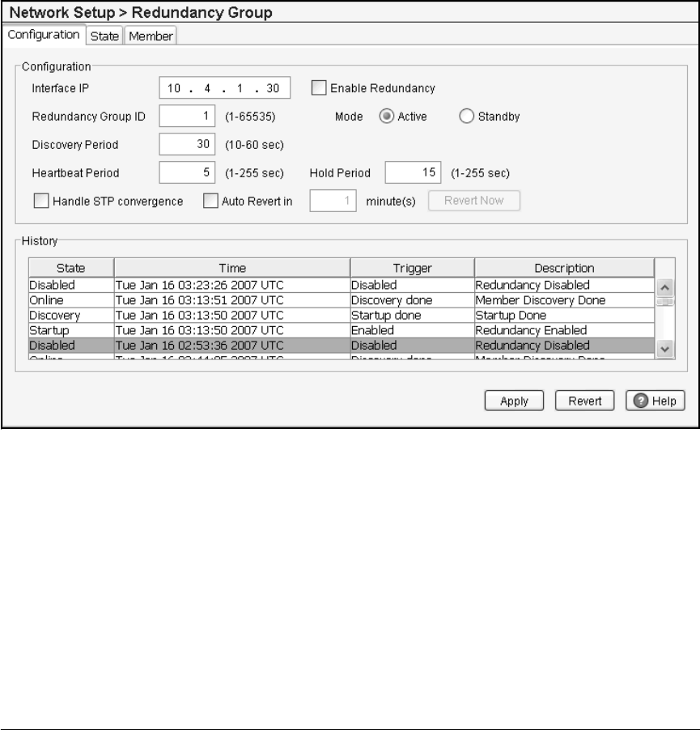Sort by Description column header

click(564, 268)
